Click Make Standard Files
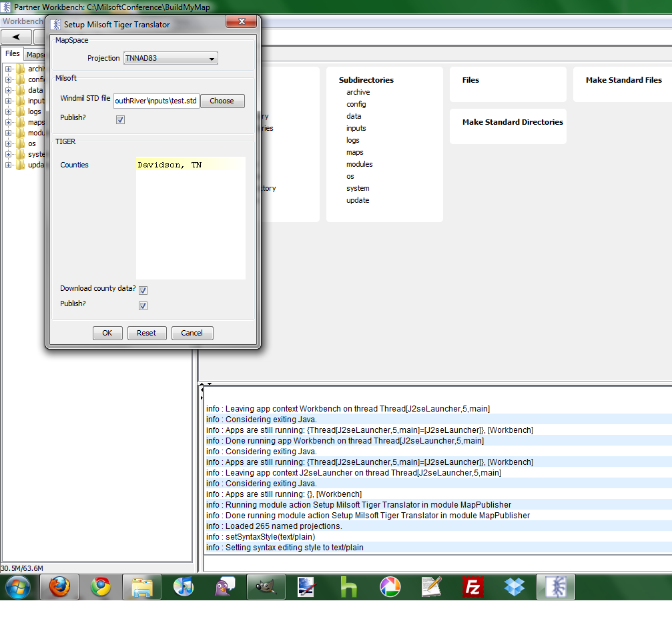Image resolution: width=672 pixels, height=629 pixels. click(x=623, y=80)
